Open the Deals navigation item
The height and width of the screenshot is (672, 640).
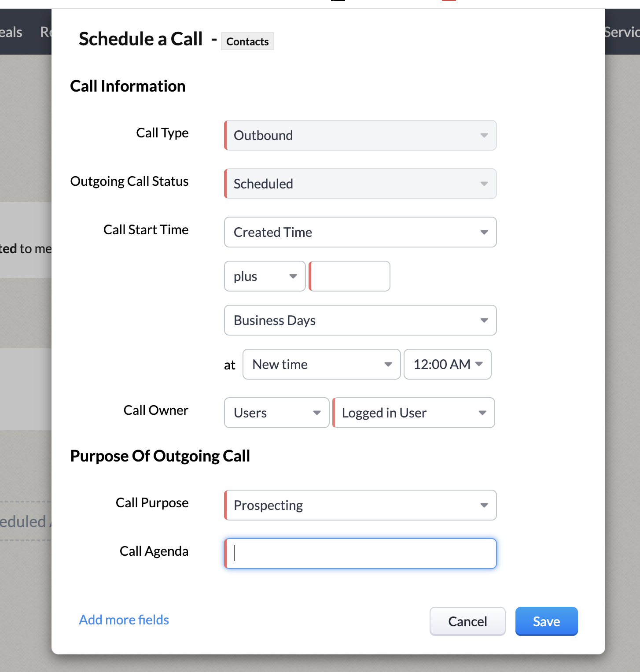pyautogui.click(x=11, y=32)
